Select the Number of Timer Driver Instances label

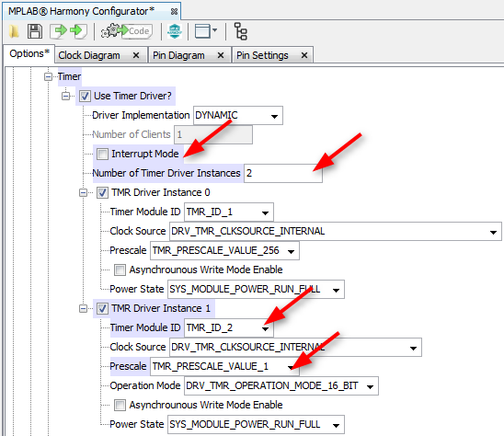point(166,173)
